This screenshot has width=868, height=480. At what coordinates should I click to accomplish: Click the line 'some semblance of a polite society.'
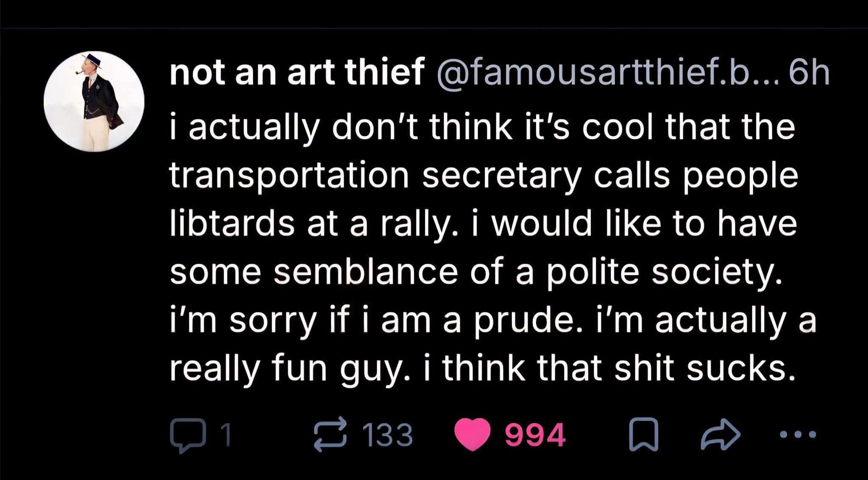pos(476,272)
